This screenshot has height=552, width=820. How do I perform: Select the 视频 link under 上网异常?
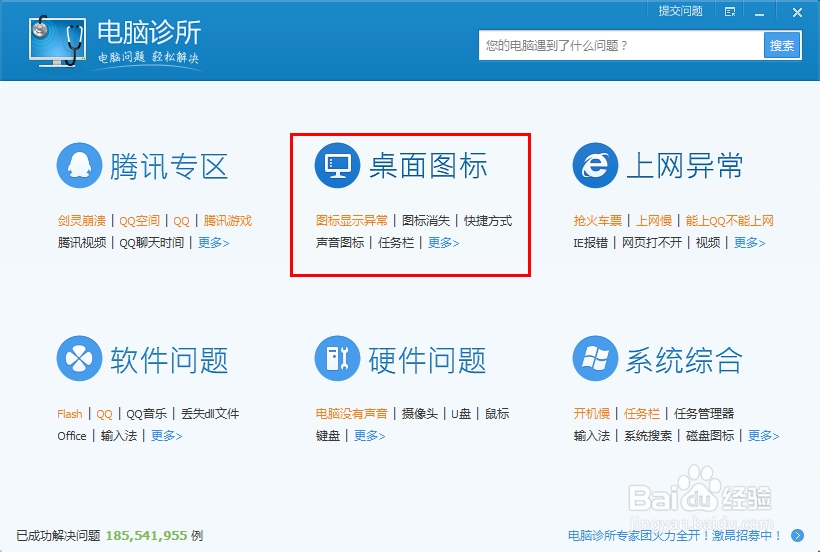pyautogui.click(x=708, y=243)
